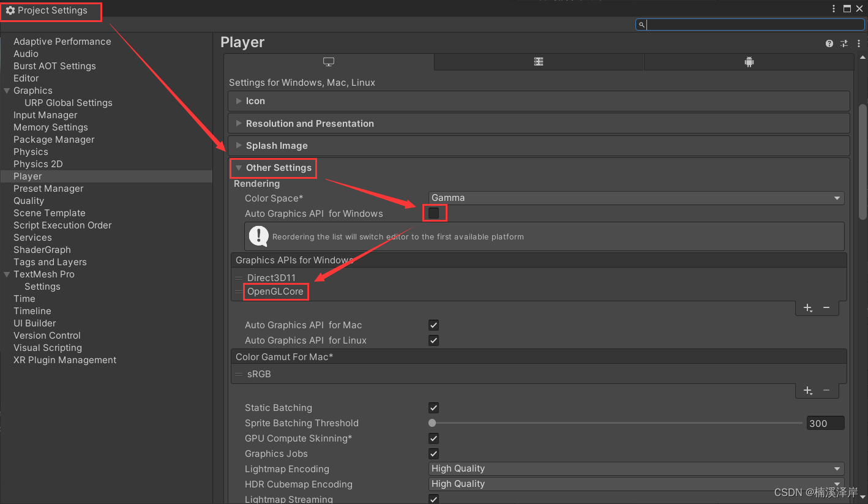This screenshot has width=868, height=504.
Task: Toggle Auto Graphics API for Mac
Action: (433, 325)
